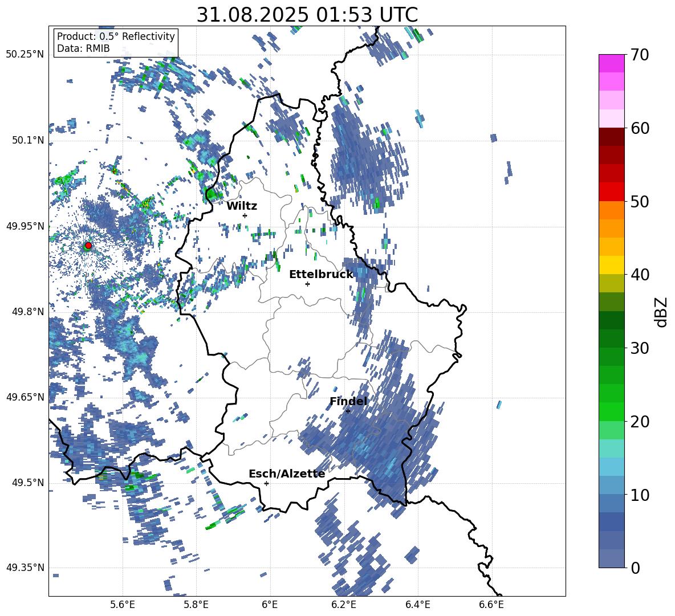Click the yellow colorbar swatch near 40
Screen dimensions: 675x616
pyautogui.click(x=611, y=265)
